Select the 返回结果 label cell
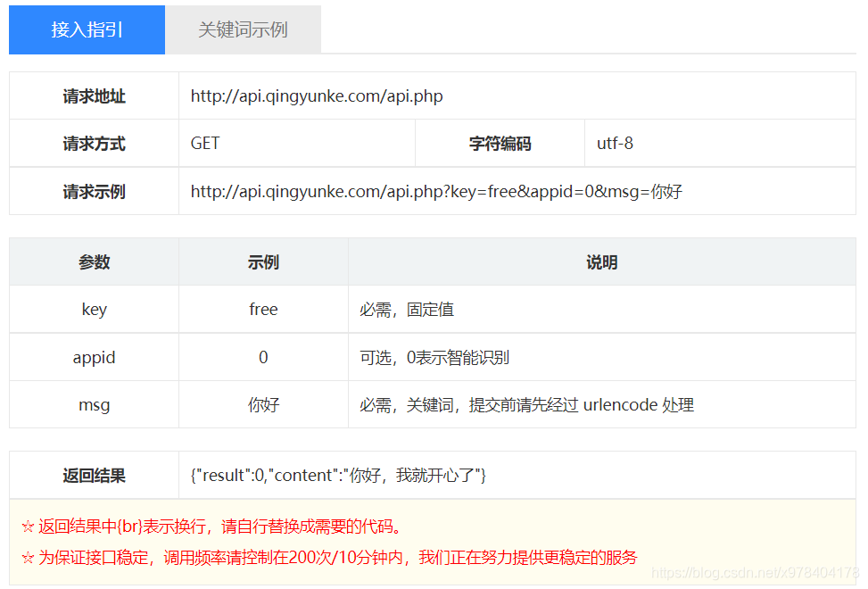The height and width of the screenshot is (589, 868). (x=94, y=475)
